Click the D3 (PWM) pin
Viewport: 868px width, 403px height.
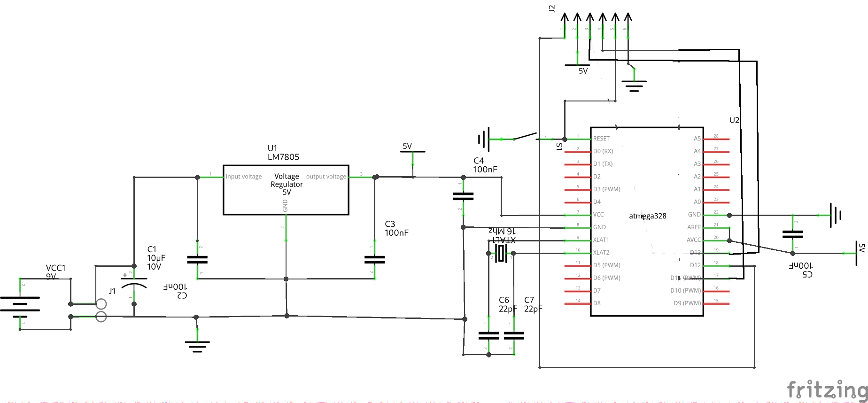(x=578, y=190)
